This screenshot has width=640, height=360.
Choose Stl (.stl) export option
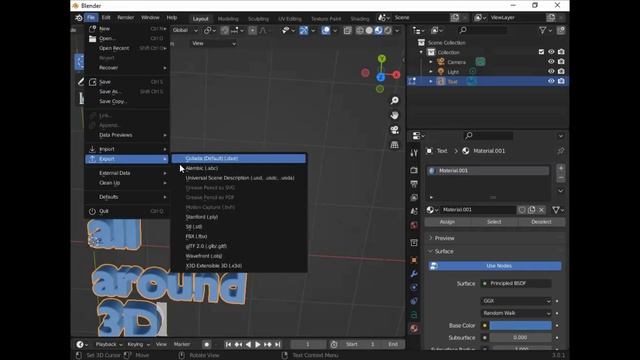[x=238, y=227]
